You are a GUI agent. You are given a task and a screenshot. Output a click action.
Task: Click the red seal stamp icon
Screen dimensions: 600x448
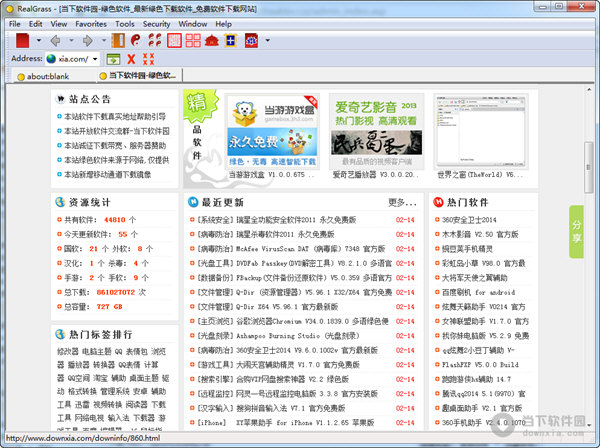tap(174, 41)
